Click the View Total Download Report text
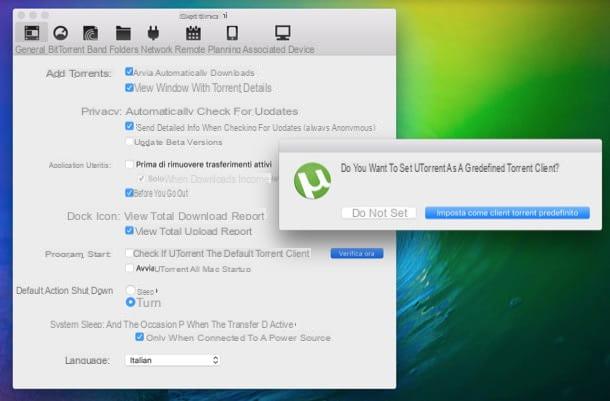Image resolution: width=610 pixels, height=401 pixels. tap(194, 216)
